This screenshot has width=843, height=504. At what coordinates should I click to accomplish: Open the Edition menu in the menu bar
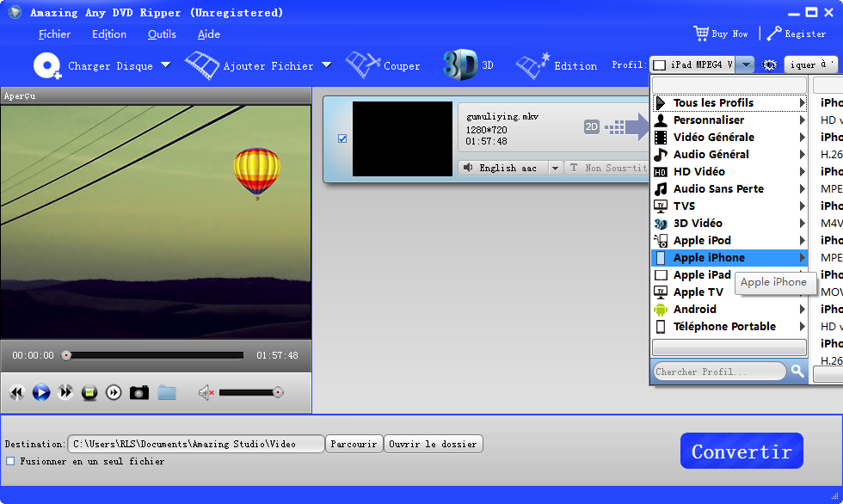click(109, 34)
